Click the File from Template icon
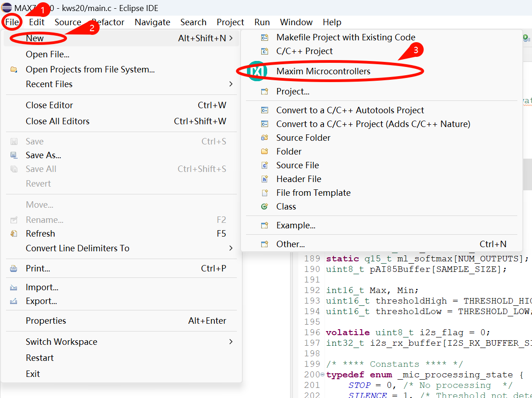 coord(264,193)
